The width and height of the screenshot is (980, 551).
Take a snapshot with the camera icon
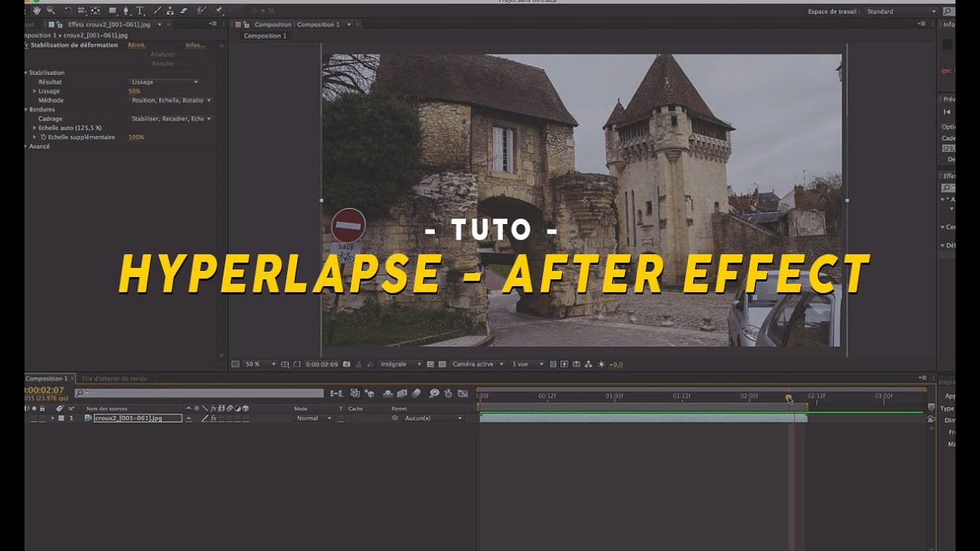click(x=346, y=364)
